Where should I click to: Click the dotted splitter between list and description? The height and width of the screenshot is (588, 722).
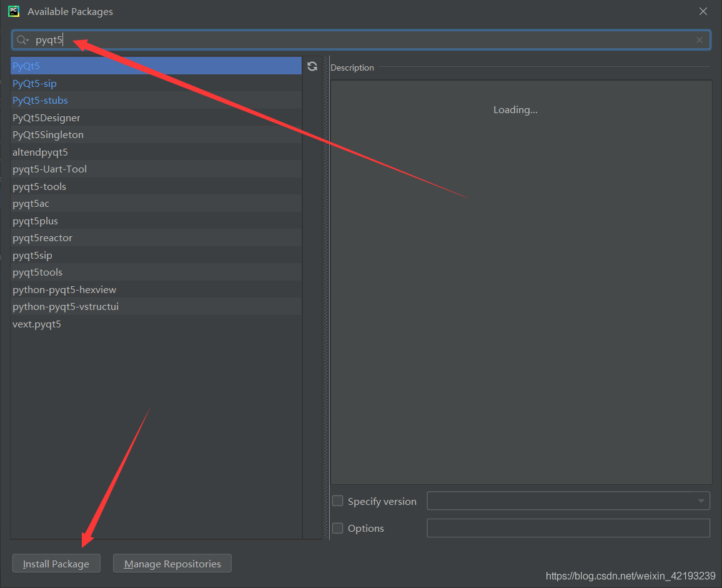coord(327,297)
